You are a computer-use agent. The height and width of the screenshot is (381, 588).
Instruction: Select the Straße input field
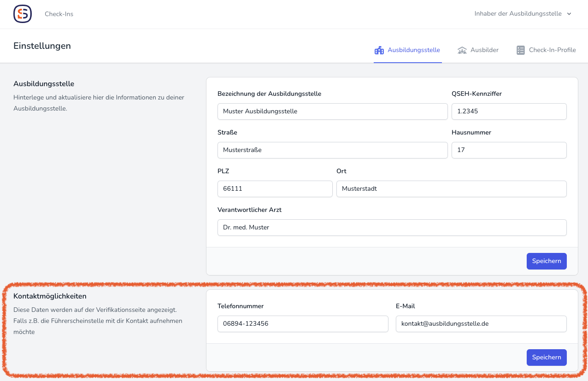click(x=332, y=150)
